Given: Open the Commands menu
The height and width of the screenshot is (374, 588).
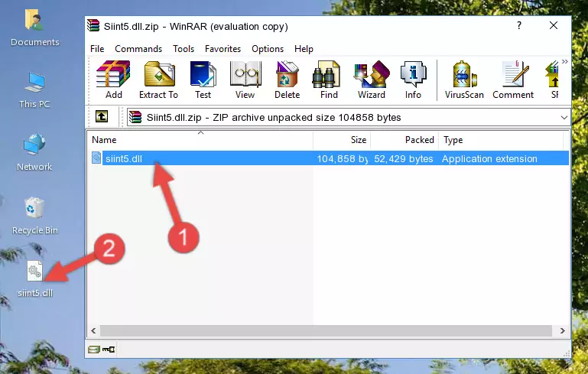Looking at the screenshot, I should tap(138, 49).
